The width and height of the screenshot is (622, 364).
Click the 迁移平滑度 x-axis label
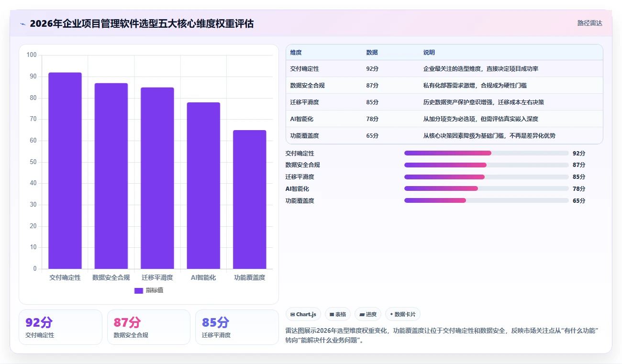[x=157, y=277]
